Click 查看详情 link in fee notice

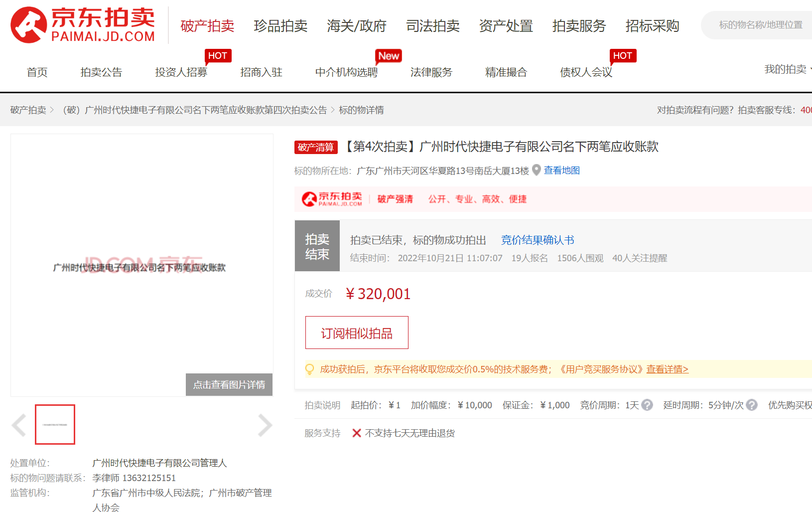[667, 369]
